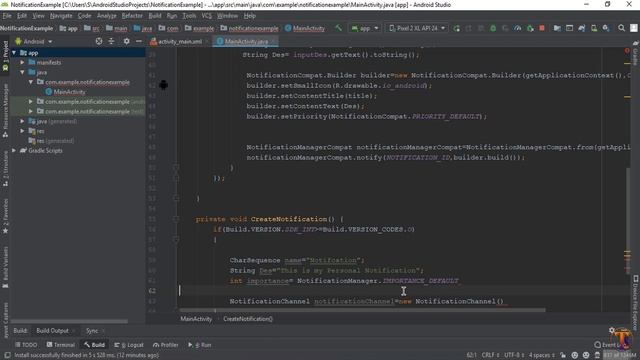Toggle the Build tool window button
This screenshot has width=640, height=360.
[x=94, y=345]
